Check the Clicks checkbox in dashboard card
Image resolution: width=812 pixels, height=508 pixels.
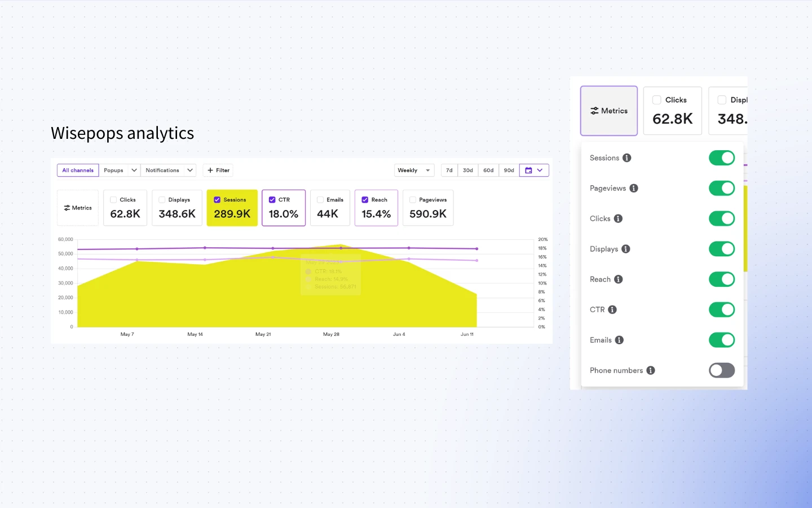[113, 200]
